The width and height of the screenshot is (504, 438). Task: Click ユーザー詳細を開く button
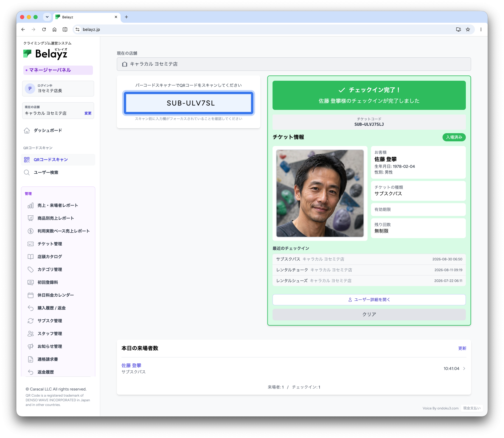pos(369,300)
